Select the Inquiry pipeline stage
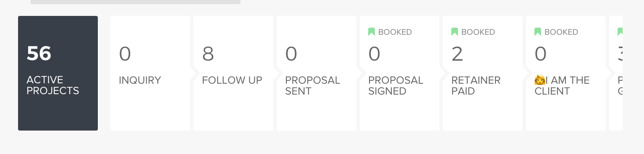This screenshot has width=644, height=154. 150,73
